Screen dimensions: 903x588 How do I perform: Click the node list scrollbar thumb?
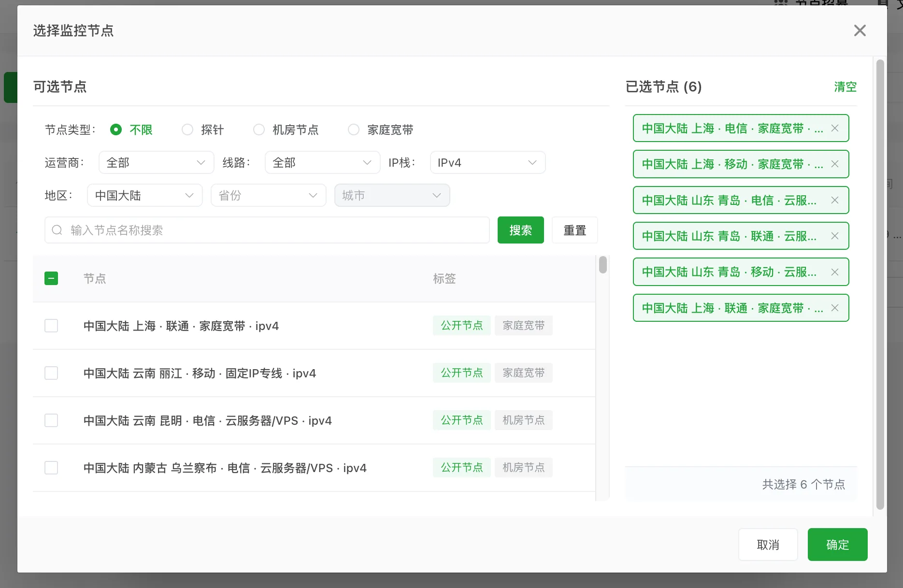(602, 265)
